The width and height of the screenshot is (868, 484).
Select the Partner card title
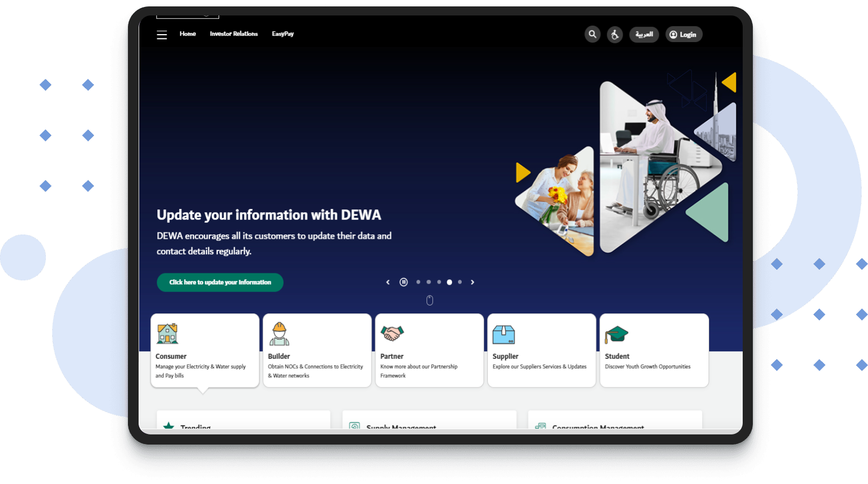392,356
